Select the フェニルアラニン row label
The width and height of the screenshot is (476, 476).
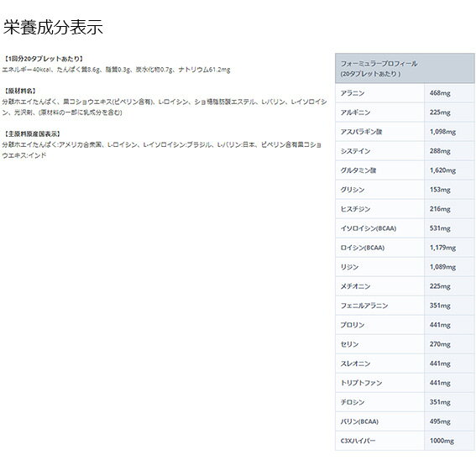364,306
